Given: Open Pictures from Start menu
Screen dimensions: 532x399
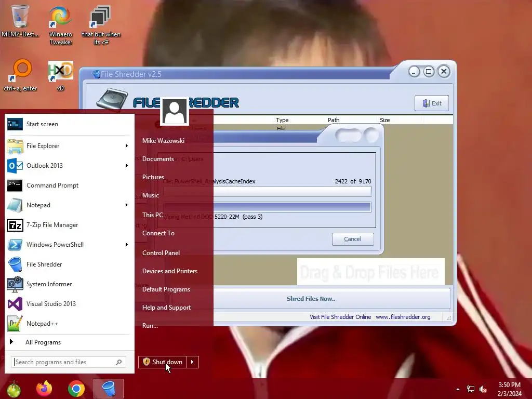Looking at the screenshot, I should pos(153,177).
